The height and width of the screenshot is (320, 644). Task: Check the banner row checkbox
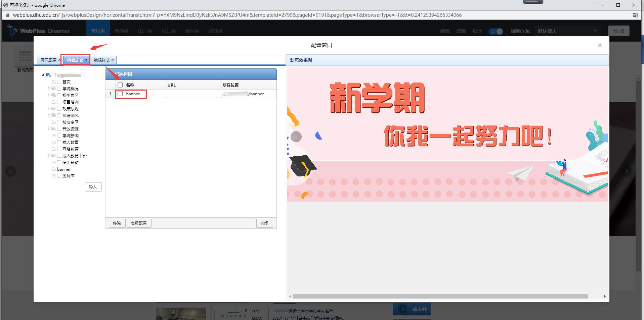click(x=120, y=94)
